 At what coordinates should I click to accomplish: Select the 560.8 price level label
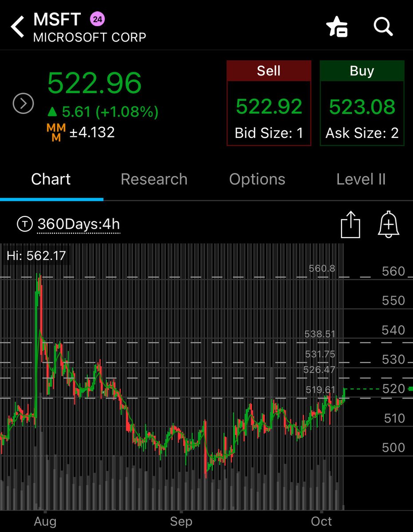[x=322, y=268]
